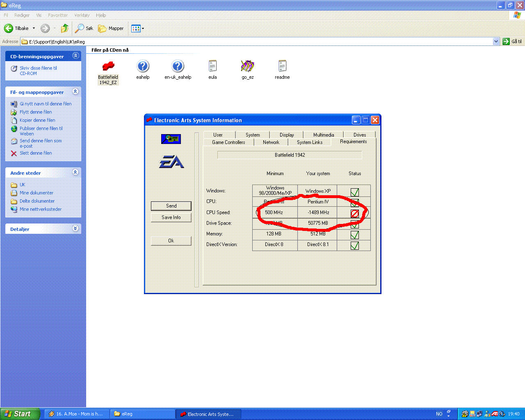
Task: Switch to the System Links tab
Action: [310, 142]
